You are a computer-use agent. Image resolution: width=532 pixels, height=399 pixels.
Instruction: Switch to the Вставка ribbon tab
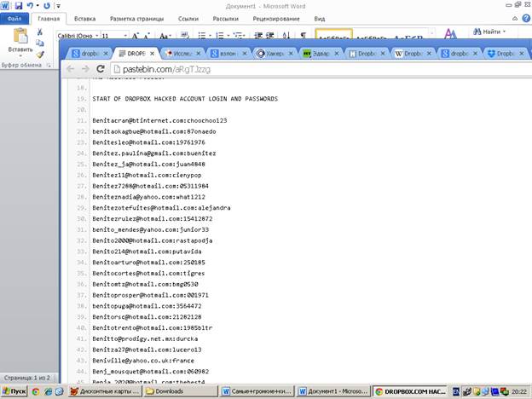[x=84, y=19]
